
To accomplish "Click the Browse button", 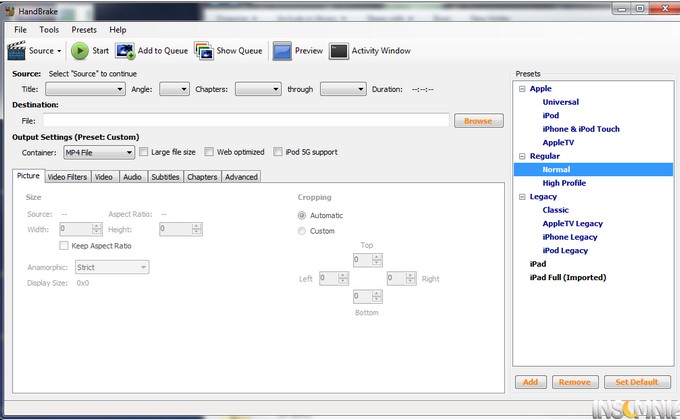I will [x=479, y=121].
